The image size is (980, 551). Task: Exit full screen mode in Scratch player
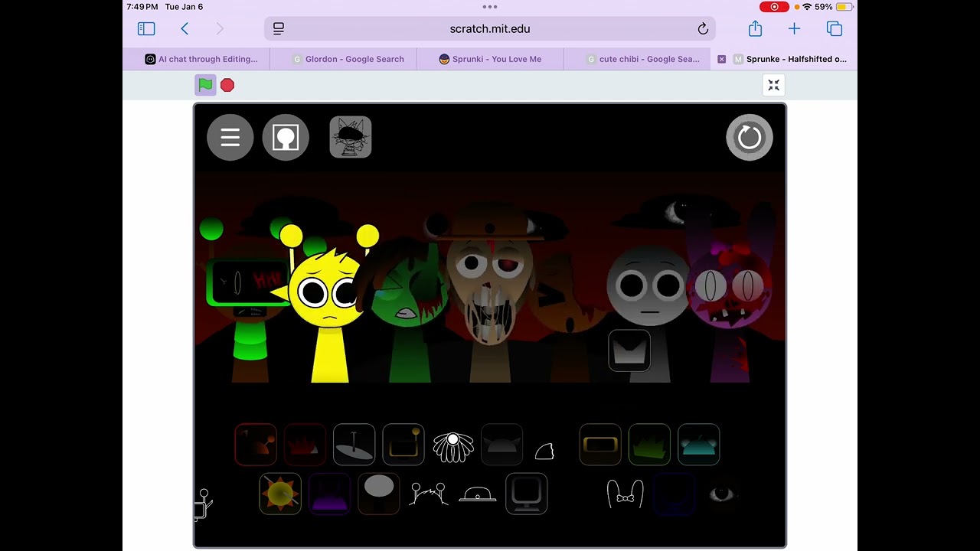click(x=774, y=85)
